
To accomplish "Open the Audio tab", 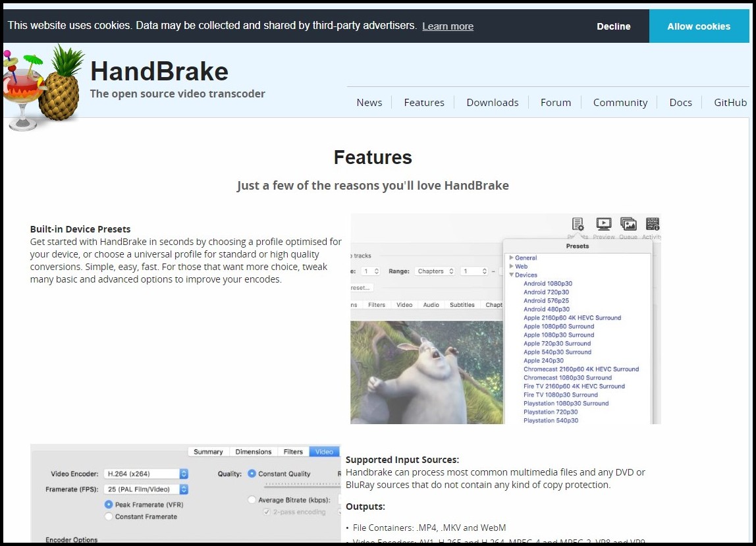I will 431,305.
